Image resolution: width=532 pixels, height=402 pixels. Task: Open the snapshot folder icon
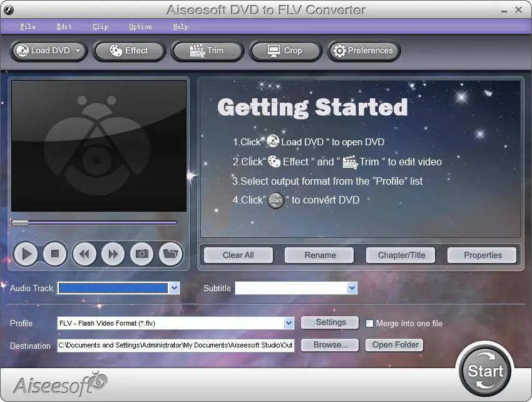pos(171,254)
